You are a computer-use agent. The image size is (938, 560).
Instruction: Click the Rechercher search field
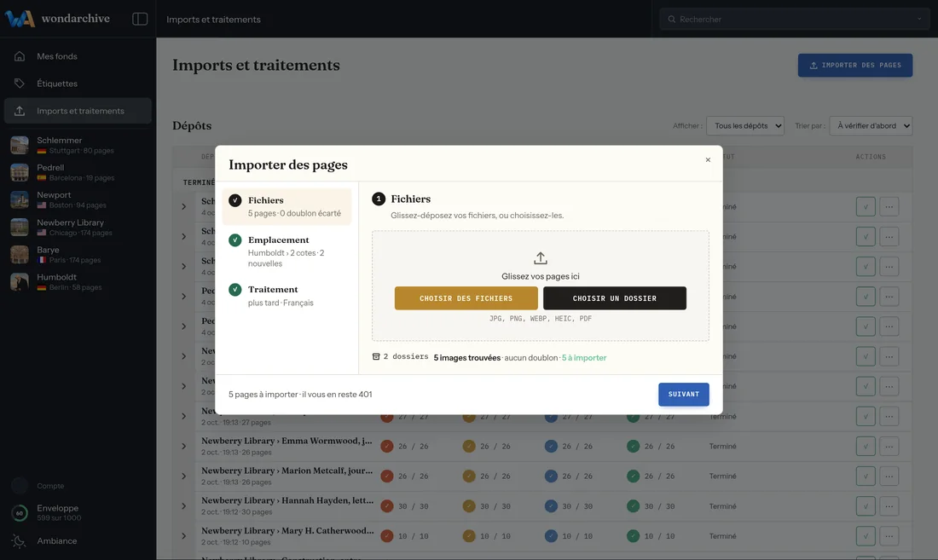[x=795, y=19]
